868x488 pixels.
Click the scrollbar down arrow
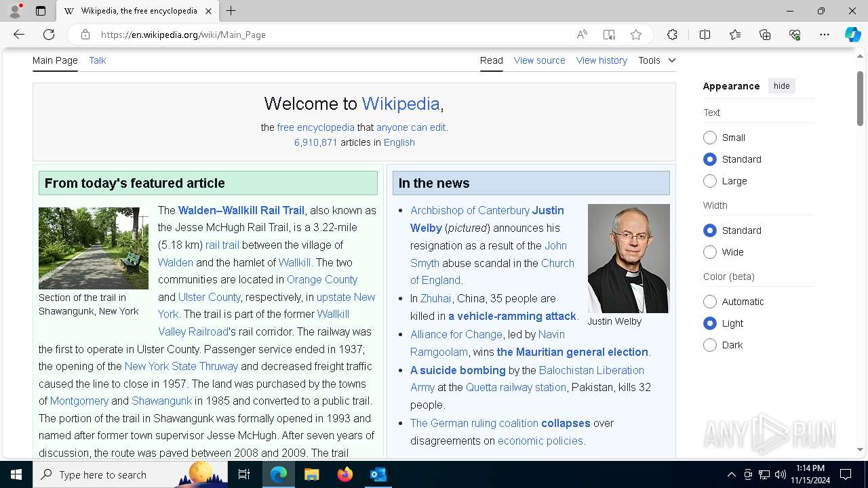pyautogui.click(x=860, y=449)
